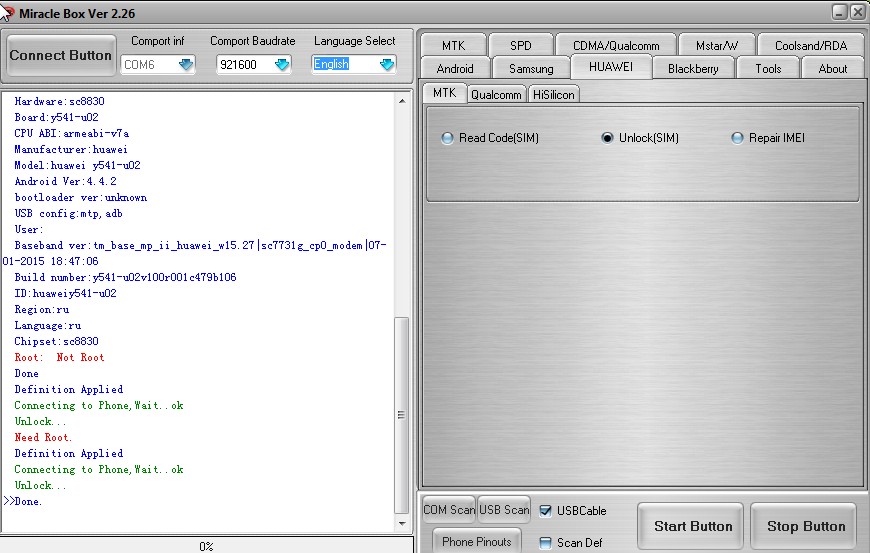Click the 'Need Root.' log line
870x553 pixels.
[43, 438]
